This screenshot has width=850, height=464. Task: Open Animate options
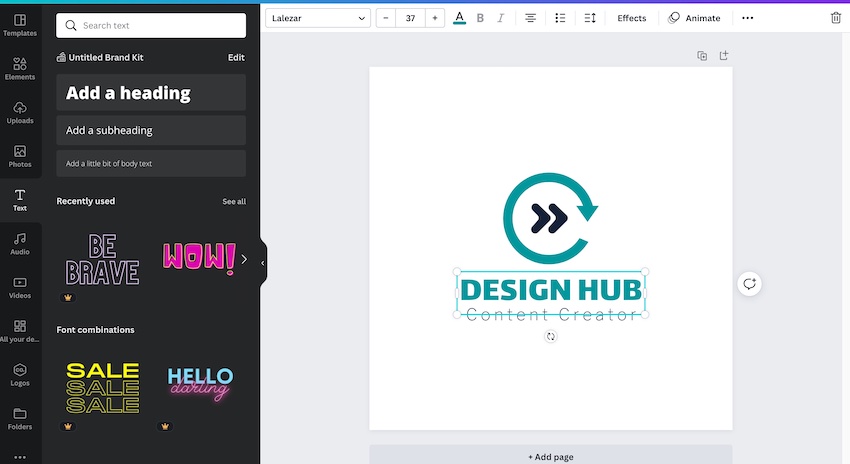(694, 18)
